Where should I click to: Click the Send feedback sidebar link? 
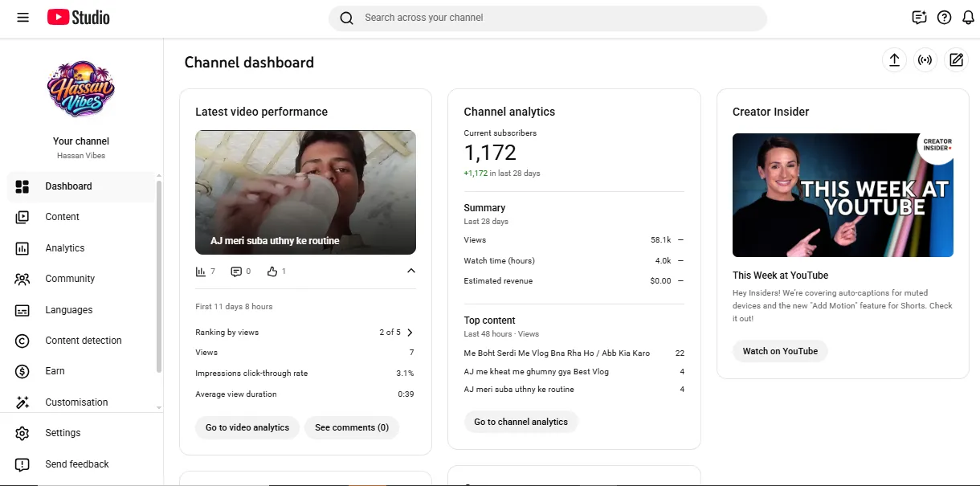point(77,464)
